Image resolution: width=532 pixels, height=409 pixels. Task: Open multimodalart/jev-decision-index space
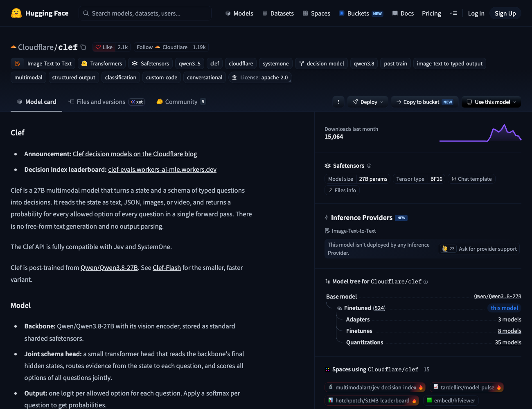tap(375, 387)
